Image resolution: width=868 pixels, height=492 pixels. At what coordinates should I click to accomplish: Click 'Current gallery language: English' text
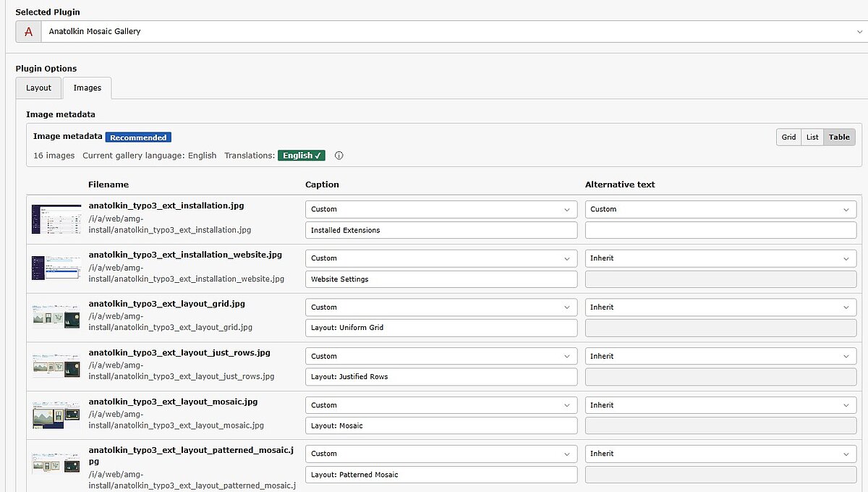coord(150,156)
